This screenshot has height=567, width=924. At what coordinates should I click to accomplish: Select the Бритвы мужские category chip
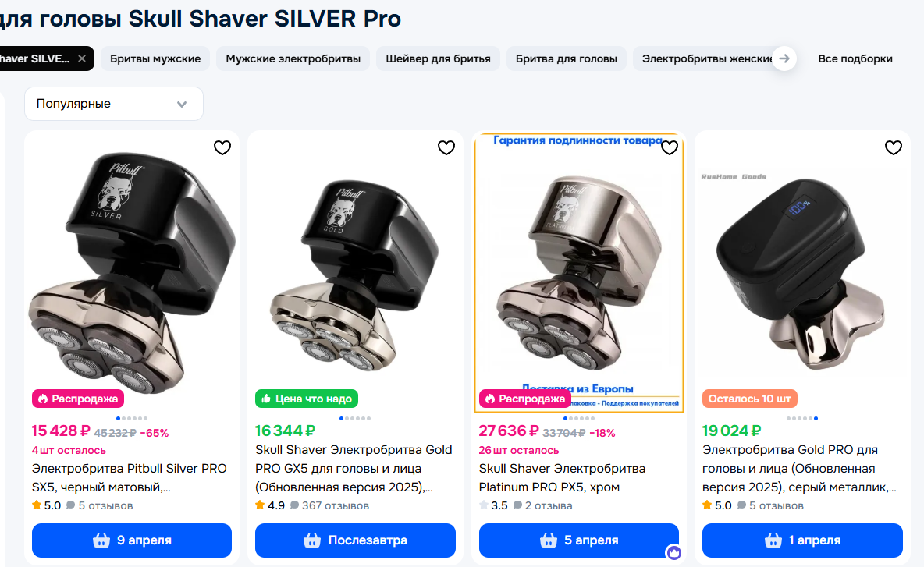click(x=155, y=58)
